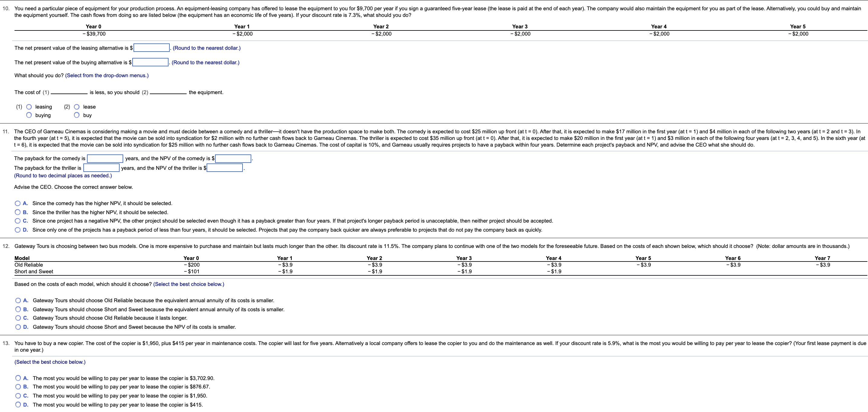
Task: Choose the 'buy' radio option
Action: point(77,116)
